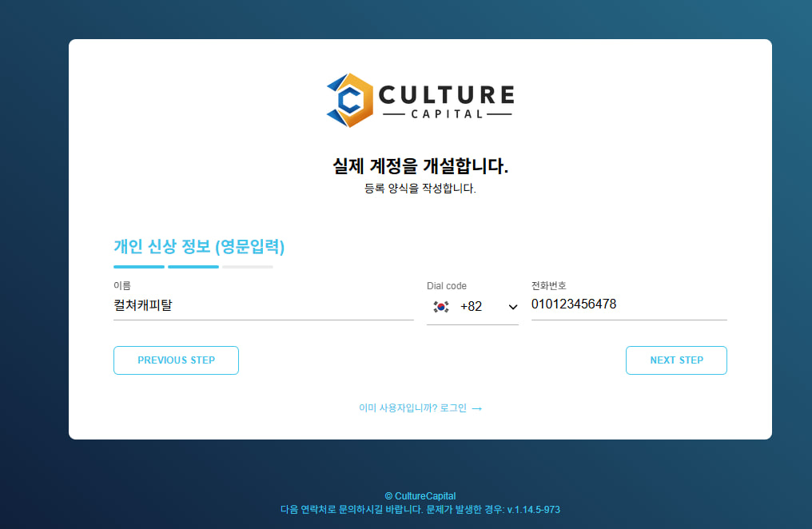Viewport: 812px width, 529px height.
Task: Open the Dial code dropdown chevron
Action: [512, 307]
